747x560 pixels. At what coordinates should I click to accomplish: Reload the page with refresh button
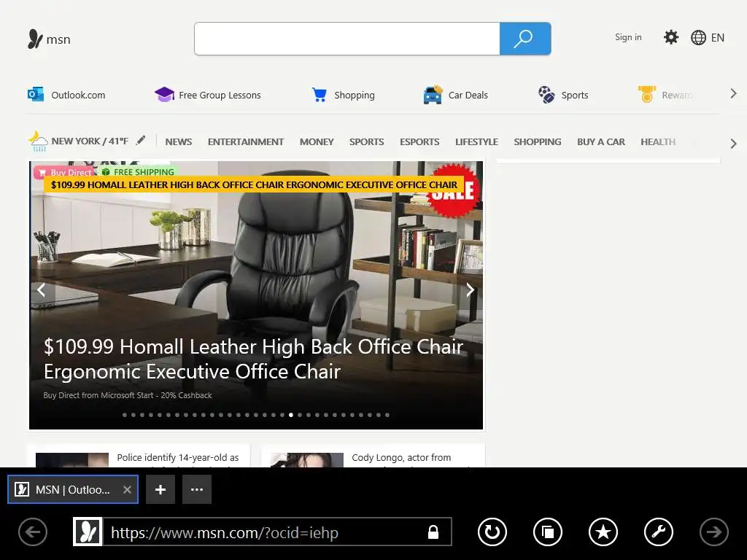click(x=492, y=532)
